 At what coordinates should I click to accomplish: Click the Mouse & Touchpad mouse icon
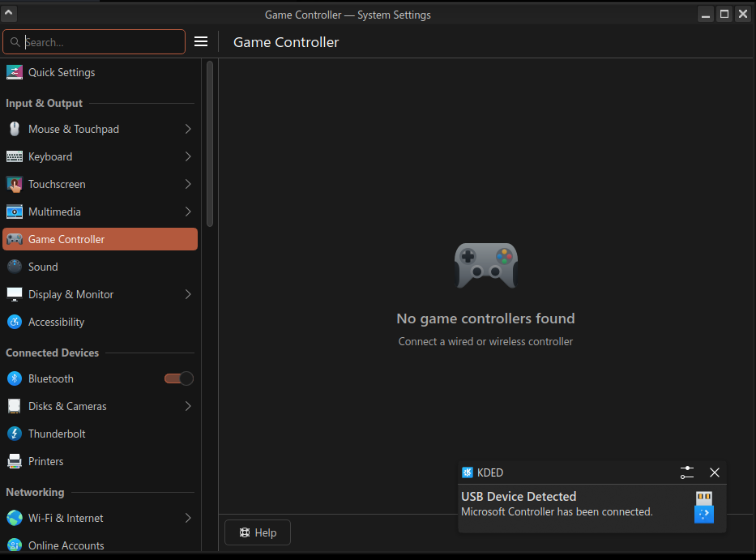point(15,130)
